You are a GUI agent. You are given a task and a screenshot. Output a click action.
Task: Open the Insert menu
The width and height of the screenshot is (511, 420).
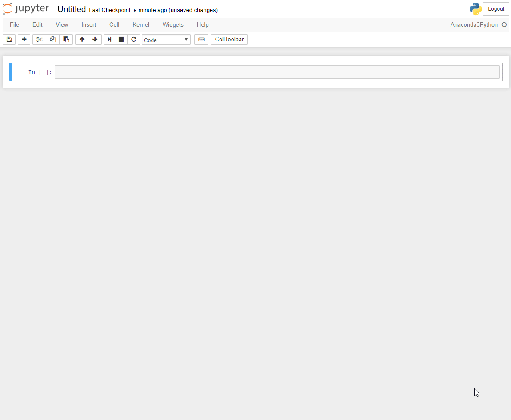click(88, 25)
